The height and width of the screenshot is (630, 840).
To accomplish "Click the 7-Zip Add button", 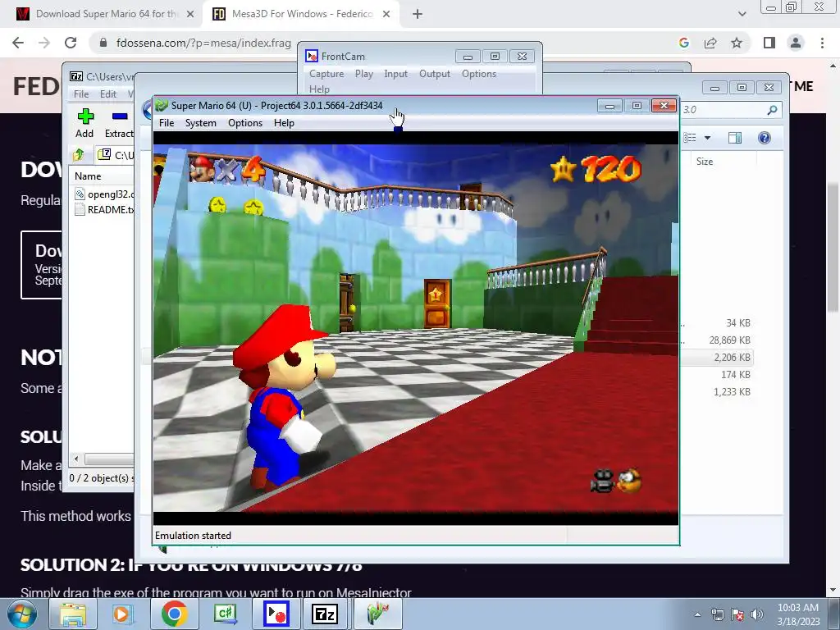I will 84,123.
